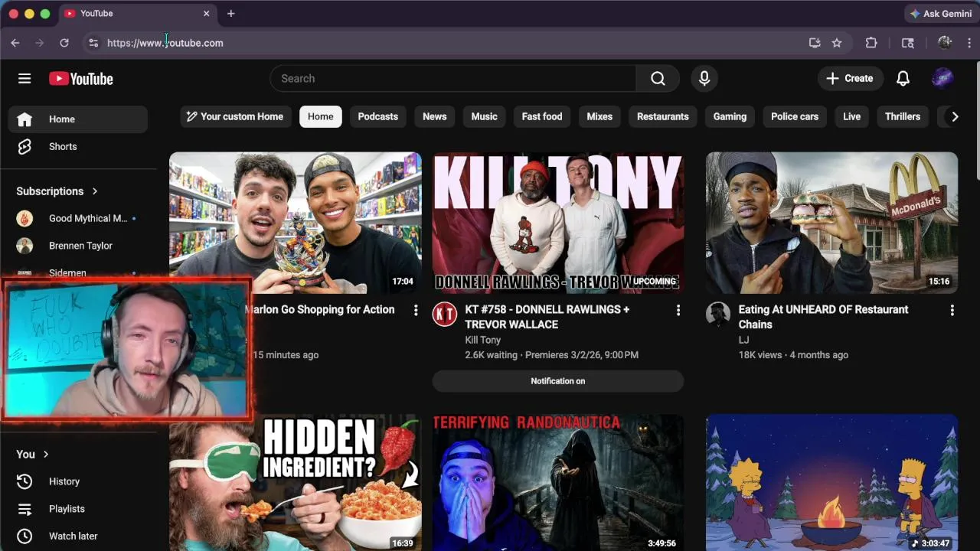Click the Your custom Home button
Image resolution: width=980 pixels, height=551 pixels.
point(236,116)
